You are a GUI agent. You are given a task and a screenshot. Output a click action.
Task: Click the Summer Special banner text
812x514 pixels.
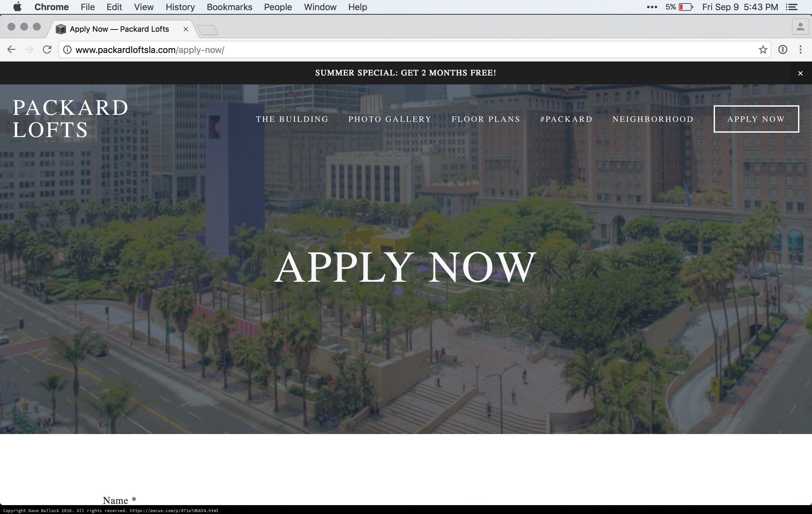406,73
